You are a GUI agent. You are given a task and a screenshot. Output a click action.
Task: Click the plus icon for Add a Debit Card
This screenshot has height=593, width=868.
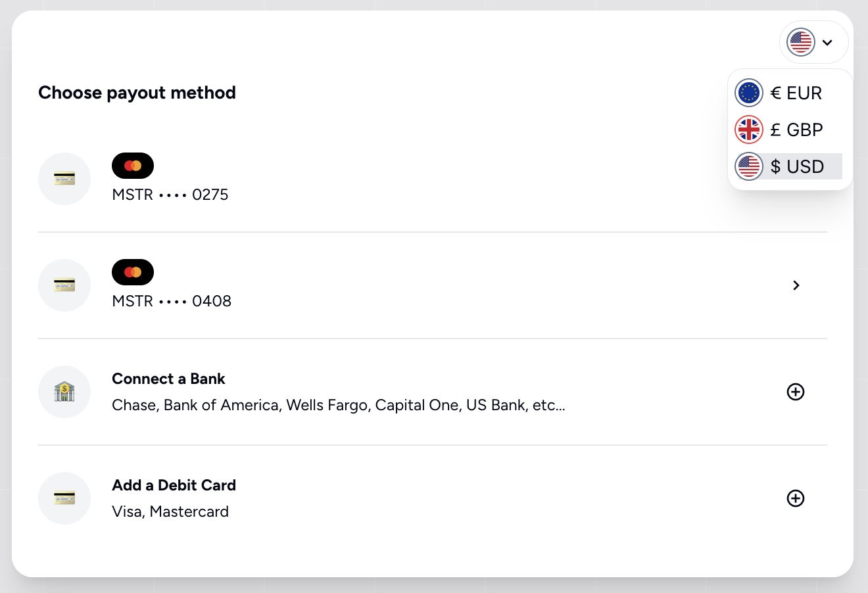tap(796, 498)
